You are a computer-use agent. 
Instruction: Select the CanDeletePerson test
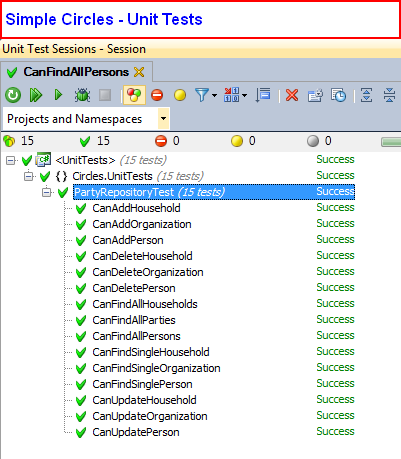(x=134, y=288)
